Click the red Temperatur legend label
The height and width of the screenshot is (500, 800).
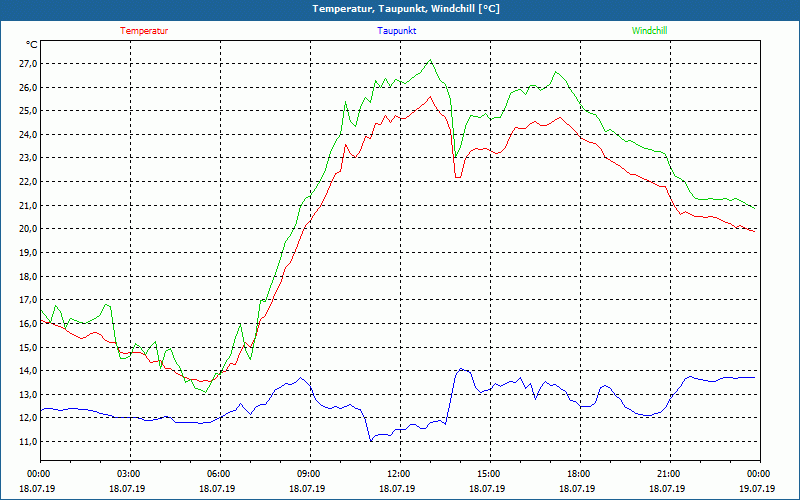pyautogui.click(x=144, y=31)
